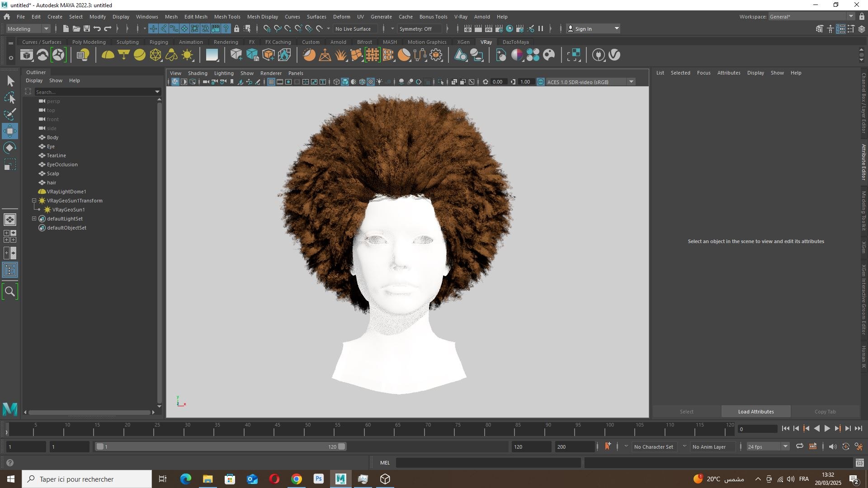This screenshot has width=868, height=488.
Task: Click the V-Ray Sun shelf icon
Action: click(187, 55)
